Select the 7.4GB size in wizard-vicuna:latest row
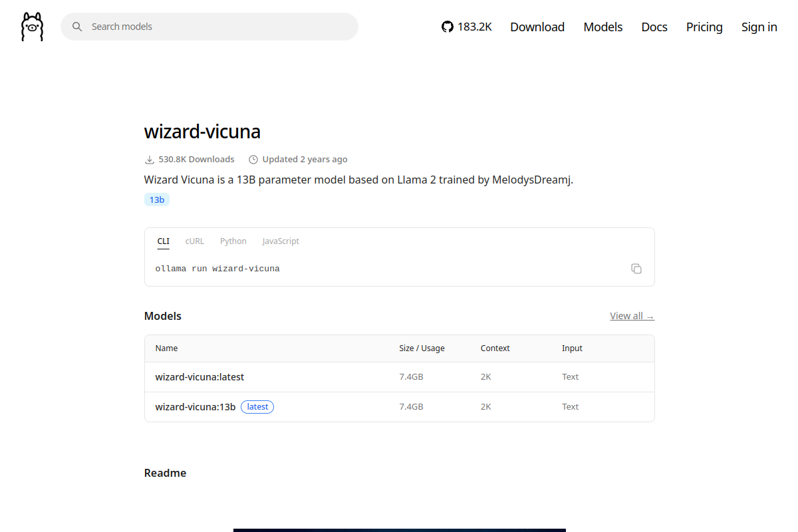798x532 pixels. click(x=411, y=377)
